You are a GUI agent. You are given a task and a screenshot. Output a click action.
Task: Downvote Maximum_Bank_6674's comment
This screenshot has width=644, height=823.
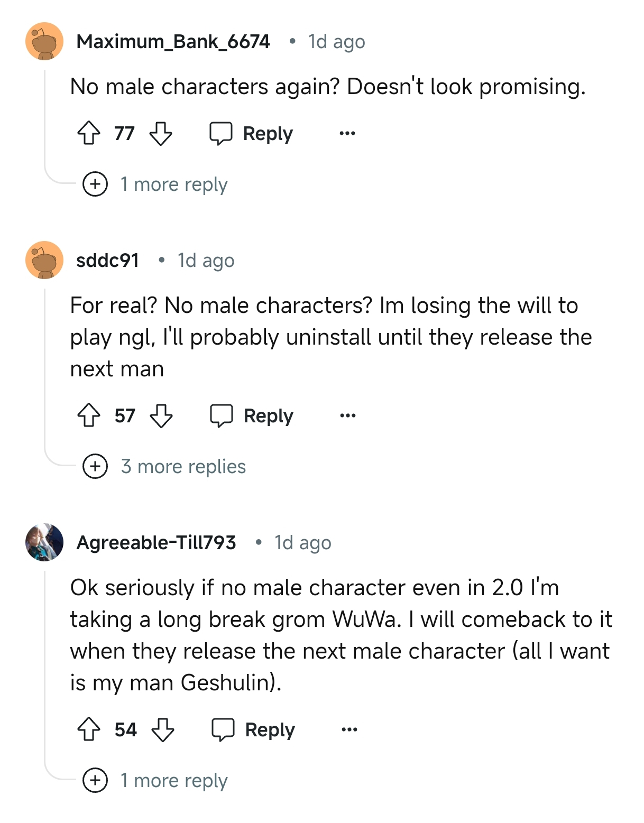coord(161,133)
